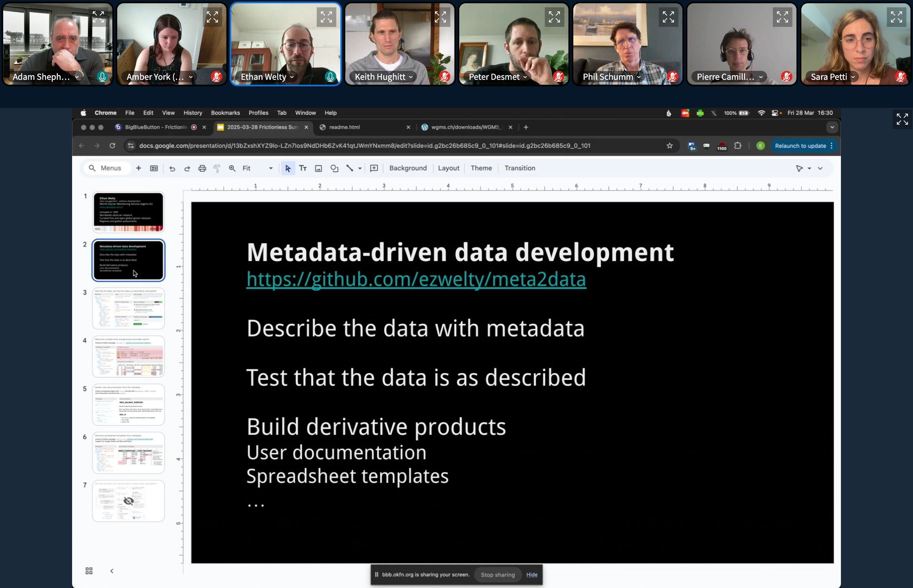913x588 pixels.
Task: Click the insert image icon
Action: [x=318, y=168]
